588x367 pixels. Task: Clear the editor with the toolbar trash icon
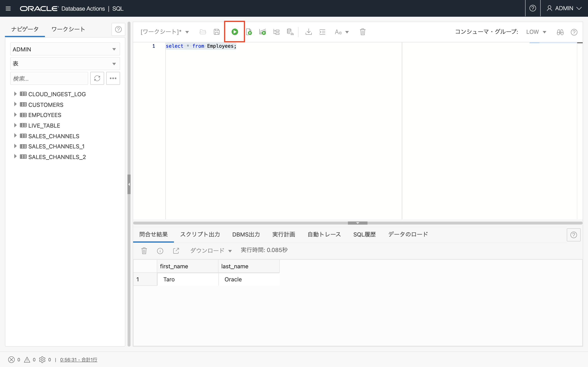coord(363,32)
